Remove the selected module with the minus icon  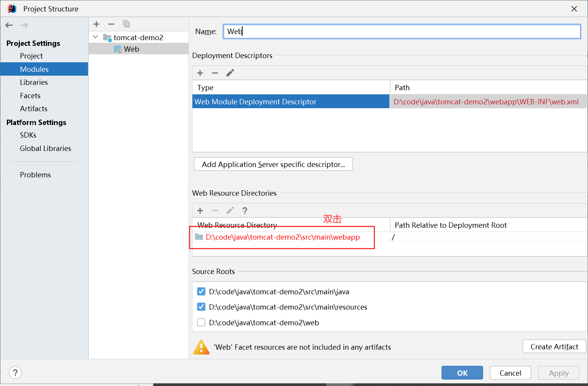click(111, 24)
